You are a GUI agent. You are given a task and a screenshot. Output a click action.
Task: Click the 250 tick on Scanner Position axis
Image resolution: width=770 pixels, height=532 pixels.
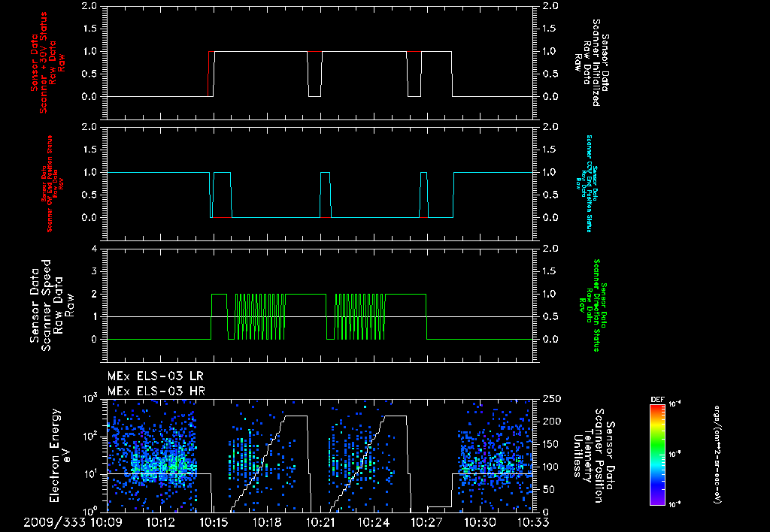[550, 399]
